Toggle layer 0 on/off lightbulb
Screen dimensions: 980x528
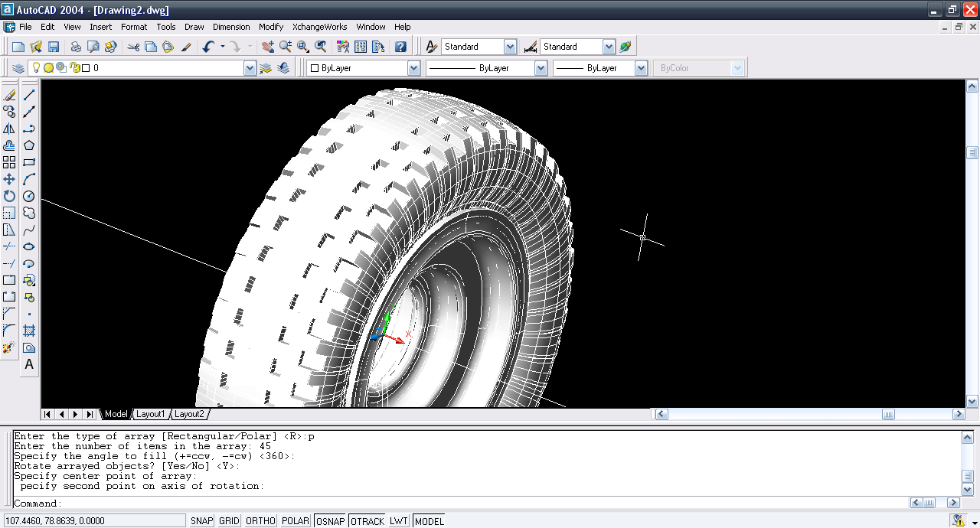coord(35,68)
